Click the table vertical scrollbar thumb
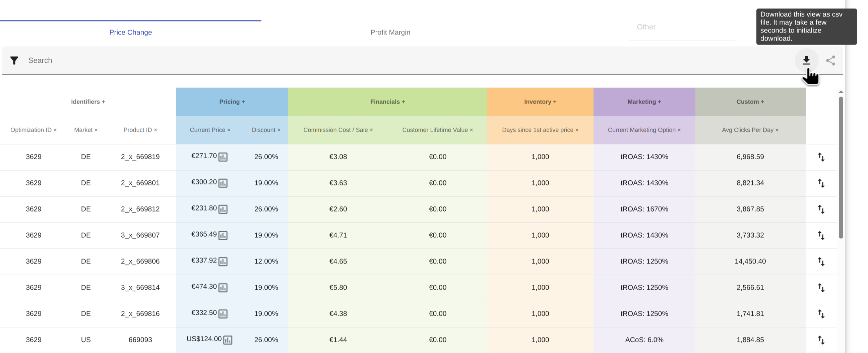The image size is (868, 353). (x=841, y=168)
